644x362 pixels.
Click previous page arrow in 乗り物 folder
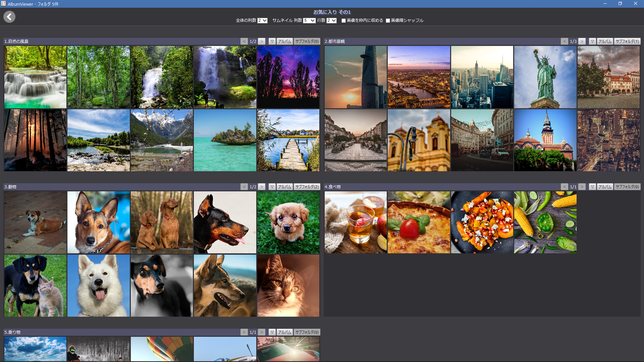pos(244,332)
